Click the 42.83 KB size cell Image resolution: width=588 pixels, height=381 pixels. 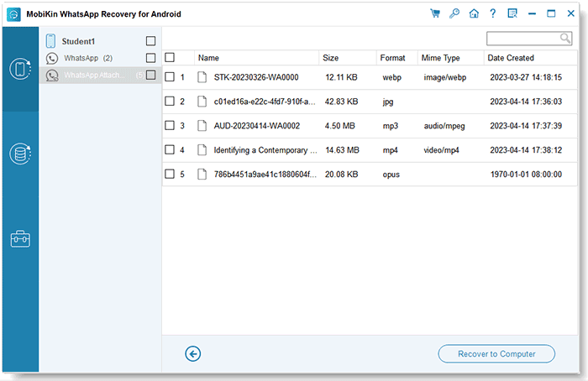point(341,102)
